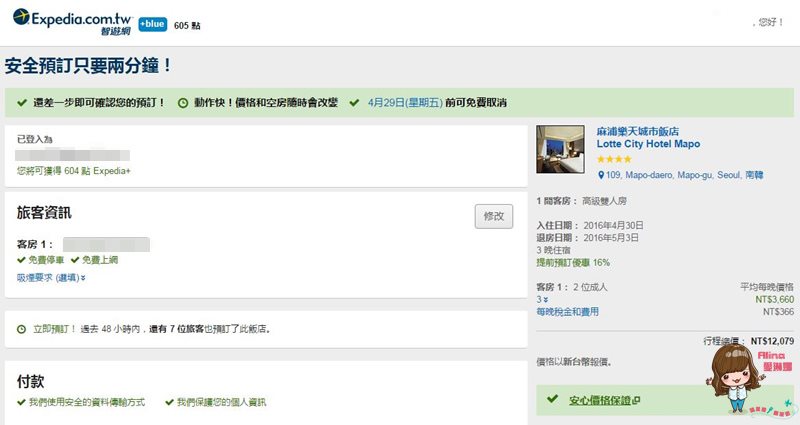Click the 4月29日(星期五) free cancellation date

tap(405, 103)
